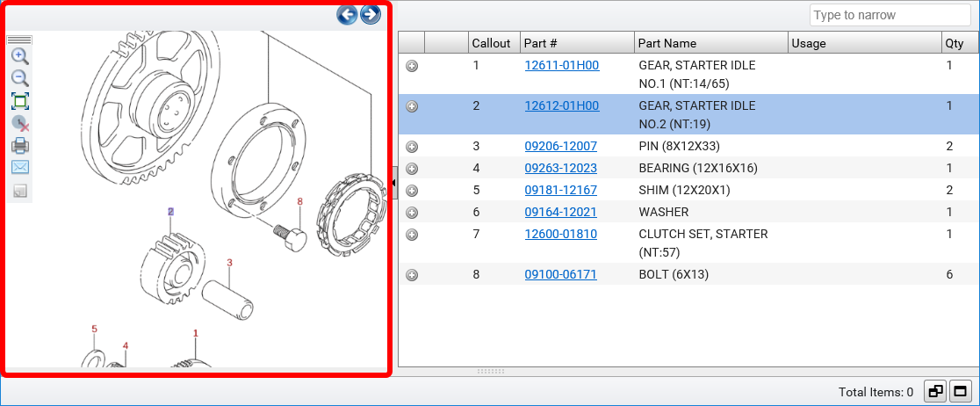Go to the next diagram with the forward arrow

[371, 14]
